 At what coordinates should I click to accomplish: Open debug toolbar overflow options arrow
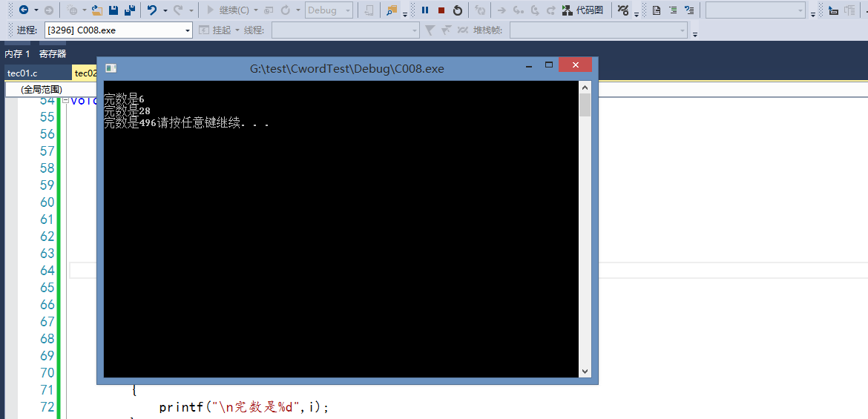[637, 14]
